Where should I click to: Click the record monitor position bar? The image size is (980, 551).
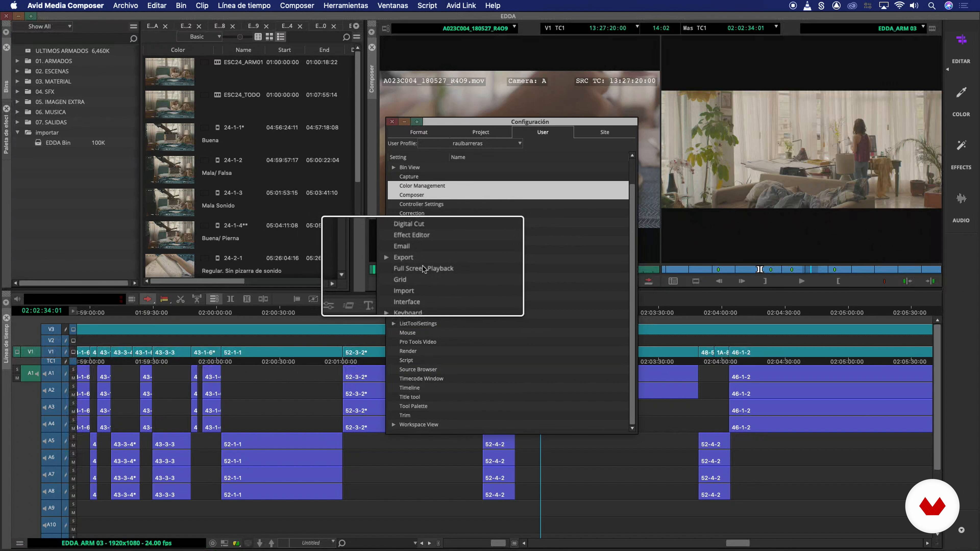[x=801, y=270]
